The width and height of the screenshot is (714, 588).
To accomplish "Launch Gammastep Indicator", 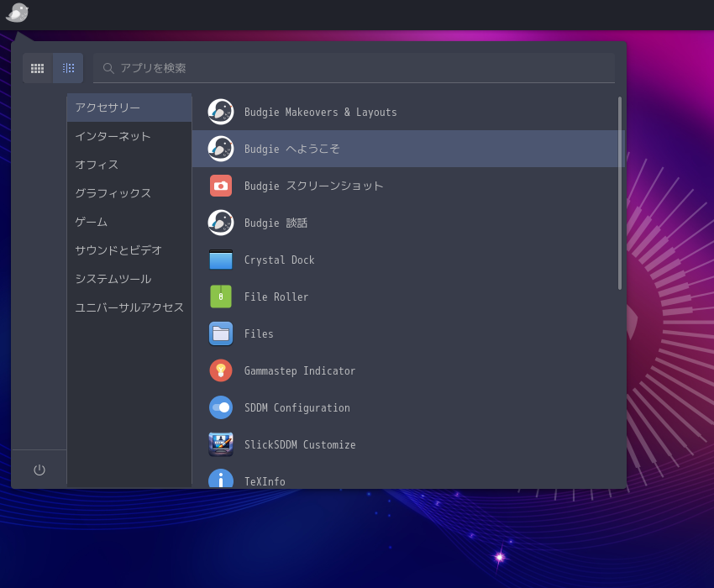I will (298, 370).
